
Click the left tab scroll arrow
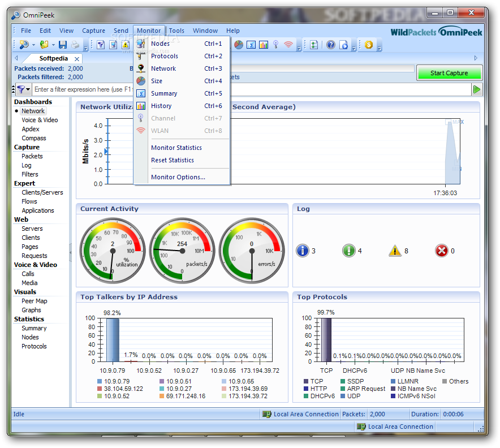pyautogui.click(x=16, y=58)
